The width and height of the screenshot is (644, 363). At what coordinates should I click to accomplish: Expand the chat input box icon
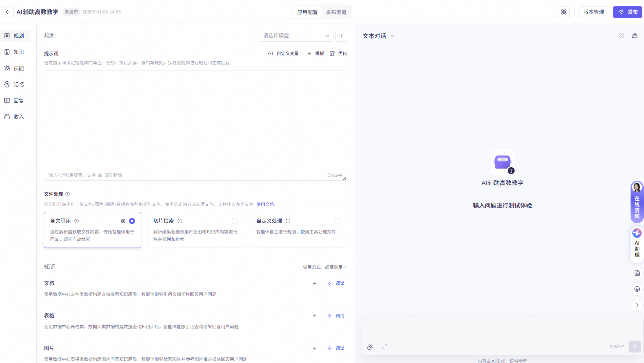[x=385, y=347]
